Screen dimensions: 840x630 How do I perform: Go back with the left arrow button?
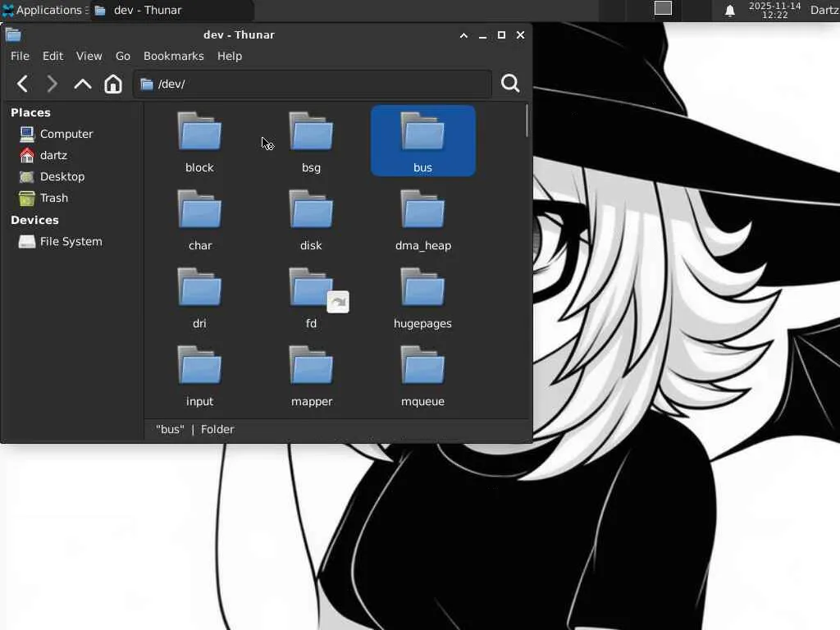(x=22, y=84)
